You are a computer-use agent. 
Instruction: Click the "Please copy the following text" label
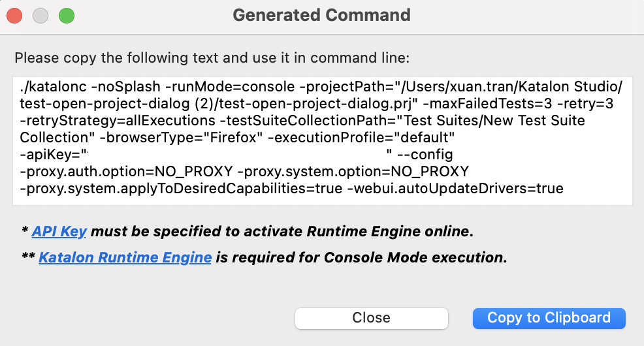click(212, 57)
